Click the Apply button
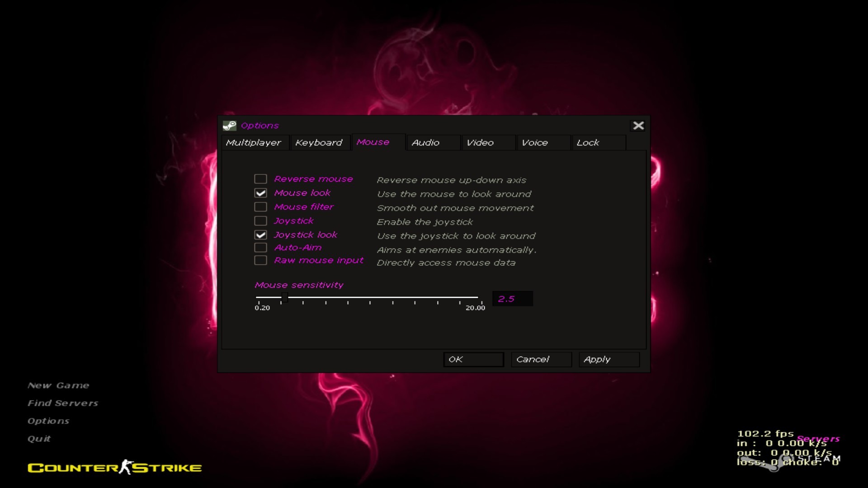Viewport: 868px width, 488px height. 609,360
